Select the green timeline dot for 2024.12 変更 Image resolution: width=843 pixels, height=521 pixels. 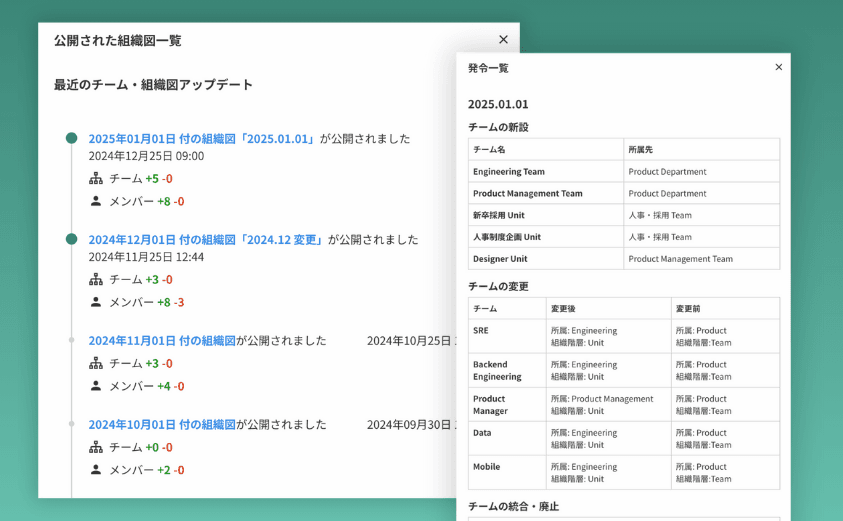point(71,239)
